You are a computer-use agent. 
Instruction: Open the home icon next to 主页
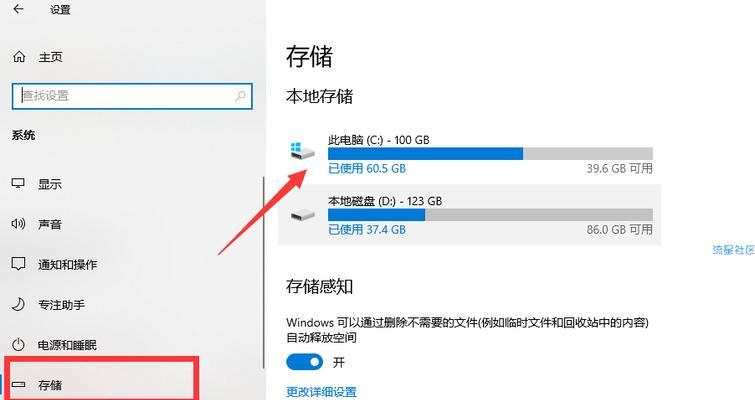pyautogui.click(x=19, y=57)
